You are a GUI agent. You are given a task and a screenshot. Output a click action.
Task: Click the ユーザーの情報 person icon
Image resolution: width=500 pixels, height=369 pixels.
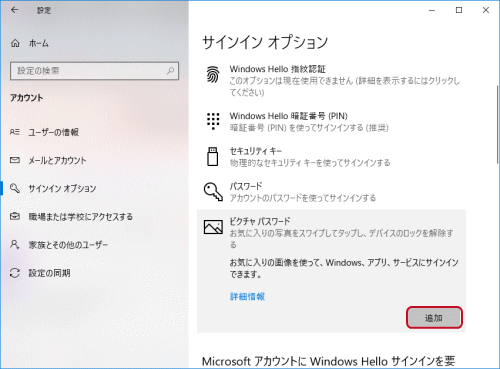click(15, 132)
